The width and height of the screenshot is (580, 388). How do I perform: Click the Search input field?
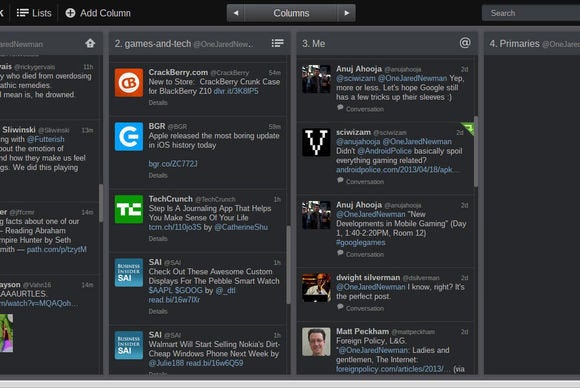(x=531, y=13)
